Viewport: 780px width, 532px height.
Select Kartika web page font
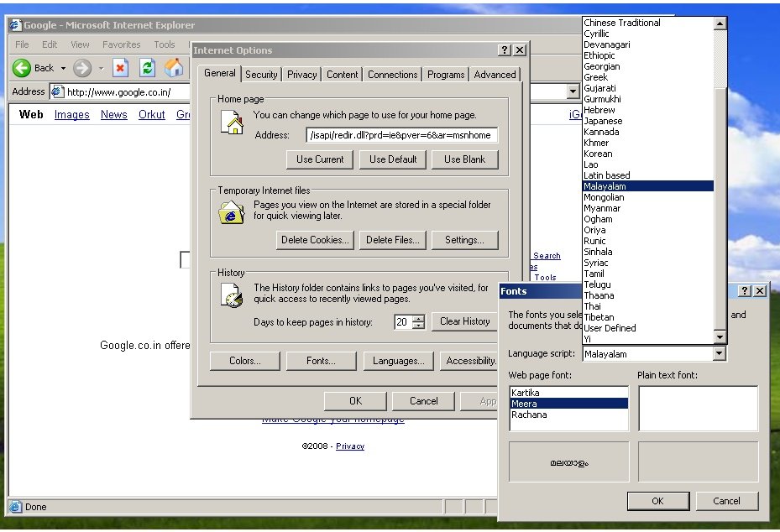point(569,393)
